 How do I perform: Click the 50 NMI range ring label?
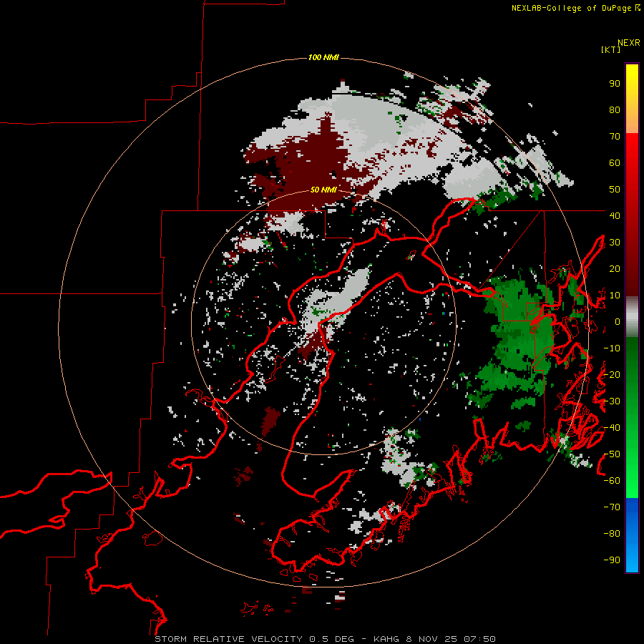coord(323,190)
